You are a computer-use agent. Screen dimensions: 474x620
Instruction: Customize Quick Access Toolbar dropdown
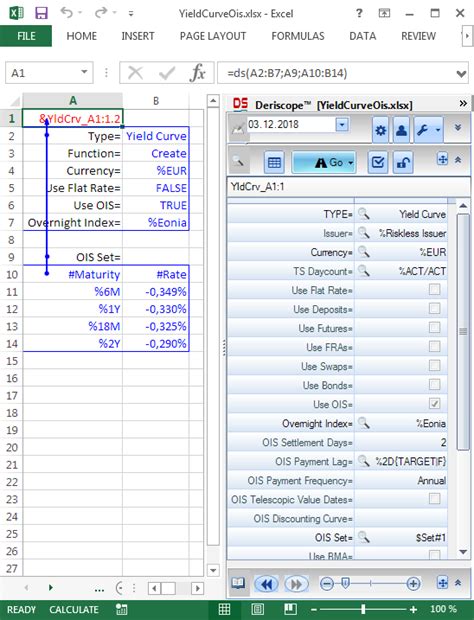coord(130,13)
